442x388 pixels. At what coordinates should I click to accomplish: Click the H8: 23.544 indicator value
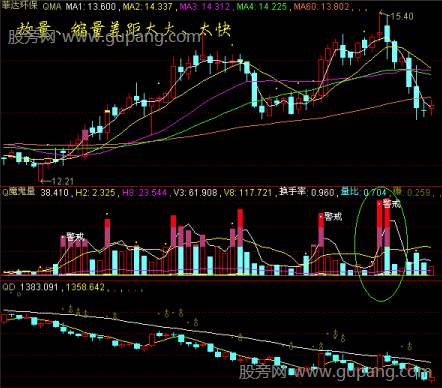point(144,192)
